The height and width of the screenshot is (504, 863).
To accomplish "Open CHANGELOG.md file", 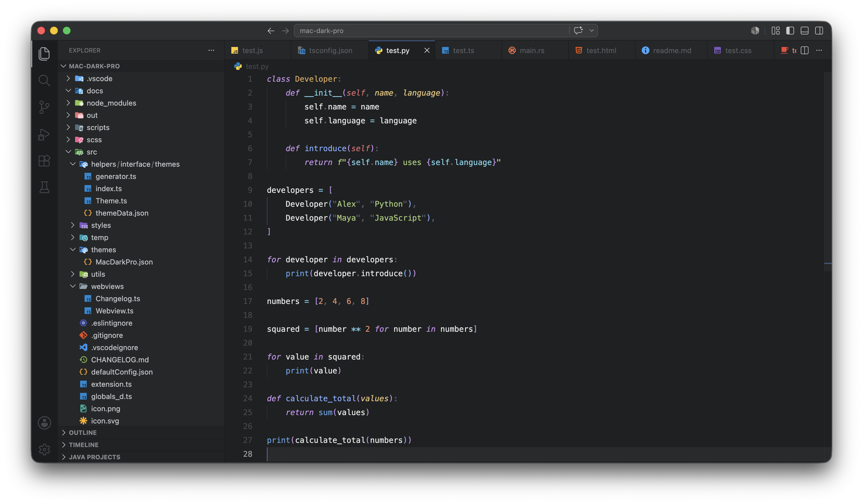I will (141, 360).
